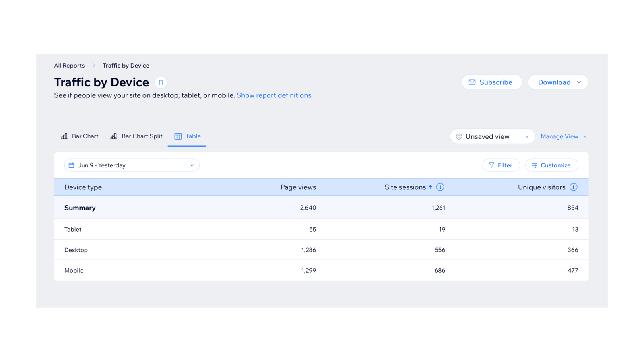
Task: Open the Download dropdown
Action: point(558,82)
